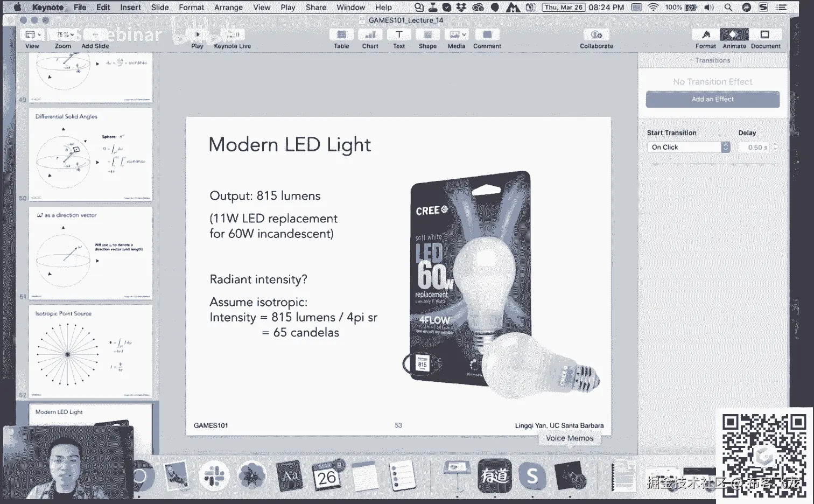Open Notes app from the Dock
Screen dimensions: 814x504
coord(365,476)
